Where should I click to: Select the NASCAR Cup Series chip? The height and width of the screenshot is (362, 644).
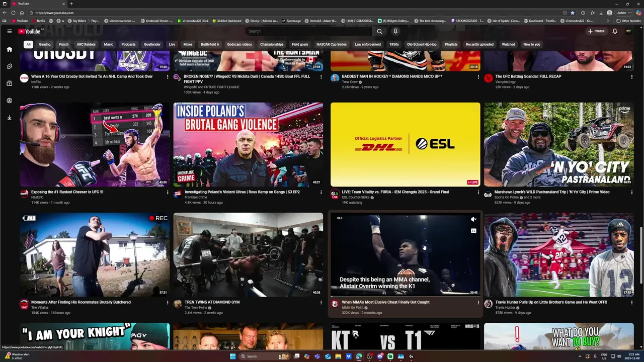332,44
